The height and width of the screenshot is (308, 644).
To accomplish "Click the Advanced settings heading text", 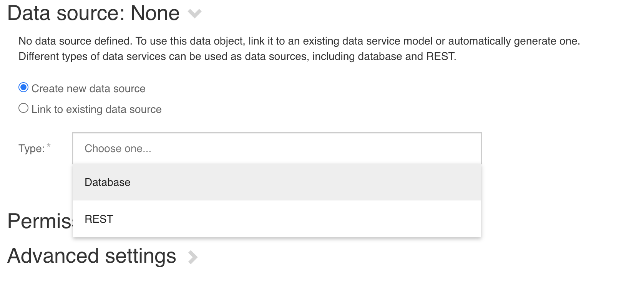I will [92, 256].
